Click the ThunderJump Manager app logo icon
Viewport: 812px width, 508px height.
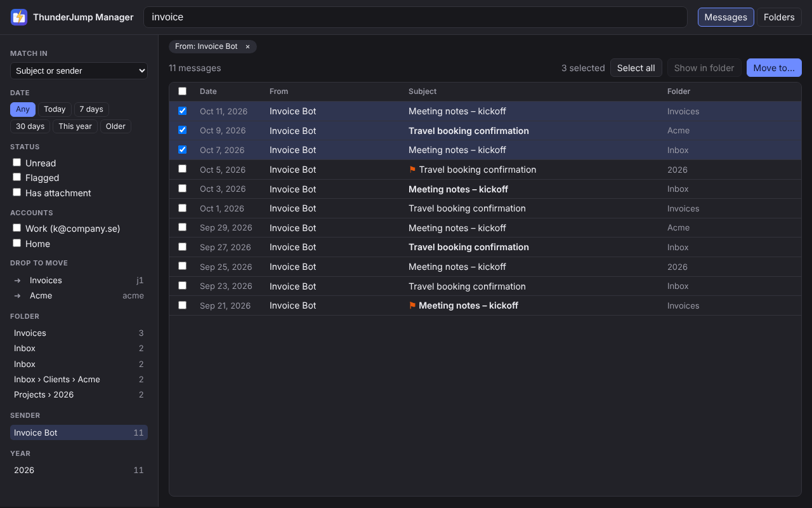click(x=19, y=17)
